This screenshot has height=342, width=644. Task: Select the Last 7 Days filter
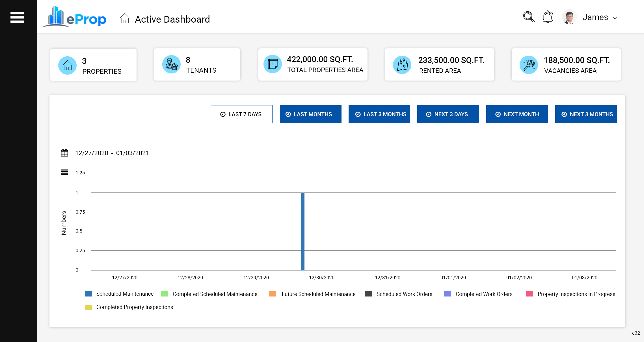[241, 114]
